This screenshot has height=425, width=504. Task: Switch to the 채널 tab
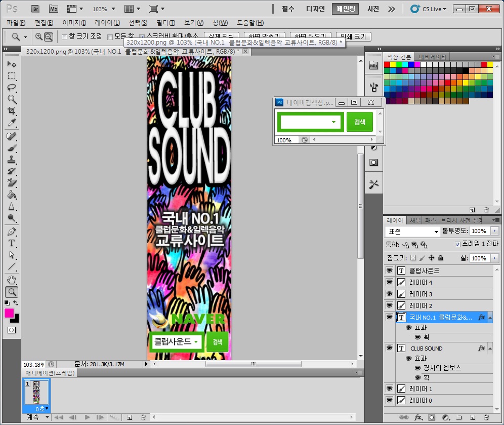414,220
